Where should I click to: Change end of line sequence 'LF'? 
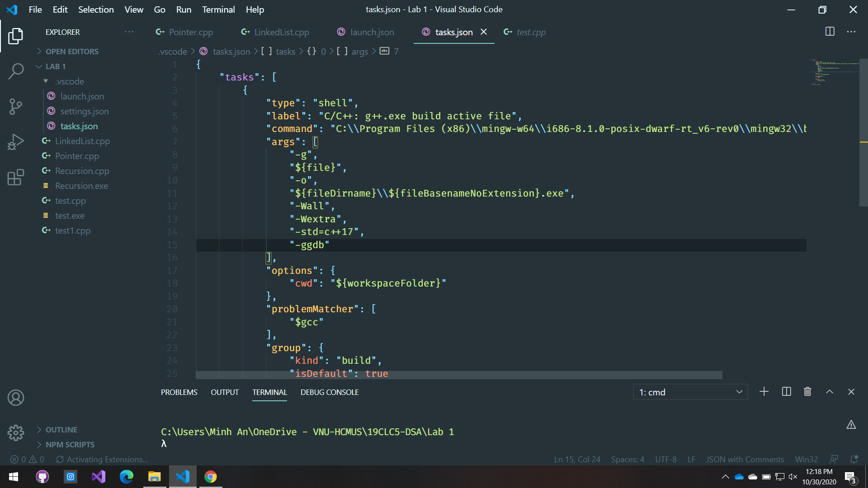tap(691, 459)
